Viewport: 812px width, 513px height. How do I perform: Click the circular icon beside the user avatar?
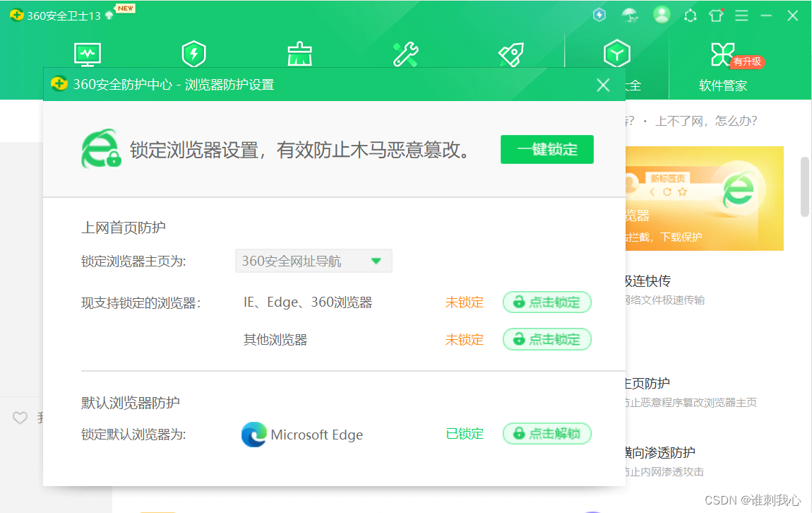coord(691,16)
